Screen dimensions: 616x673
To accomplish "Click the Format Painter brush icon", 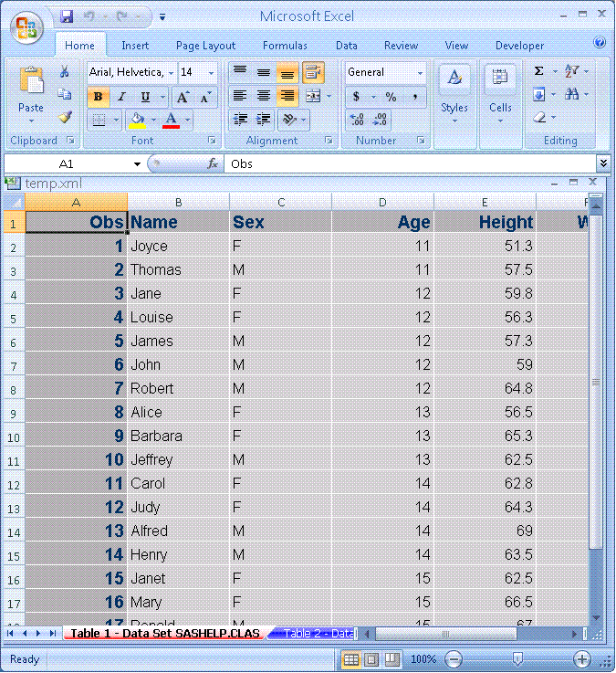I will [65, 117].
